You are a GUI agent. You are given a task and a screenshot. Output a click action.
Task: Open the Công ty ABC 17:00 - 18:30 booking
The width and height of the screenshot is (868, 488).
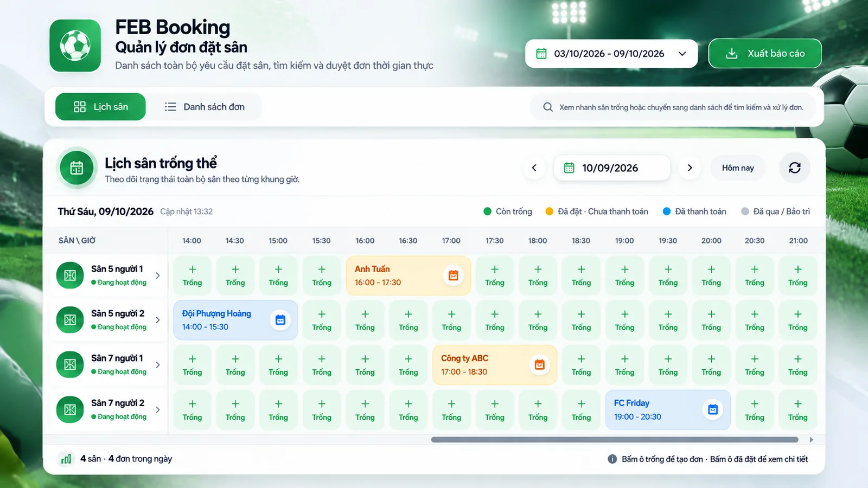click(x=495, y=365)
